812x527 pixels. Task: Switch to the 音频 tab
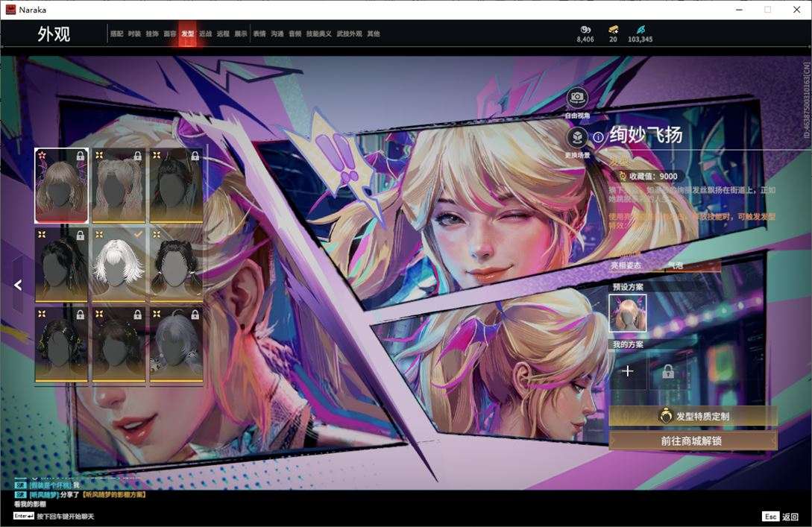[295, 34]
